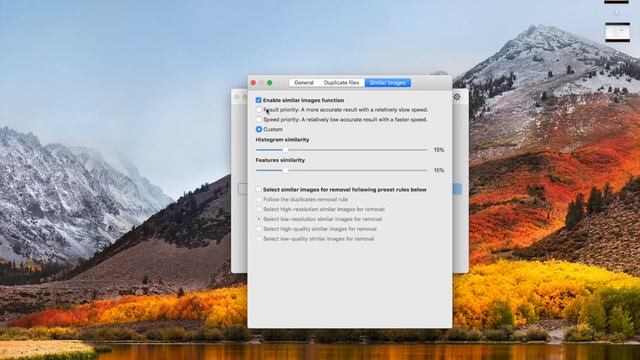
Task: Choose the Speed priority radio option
Action: 259,120
